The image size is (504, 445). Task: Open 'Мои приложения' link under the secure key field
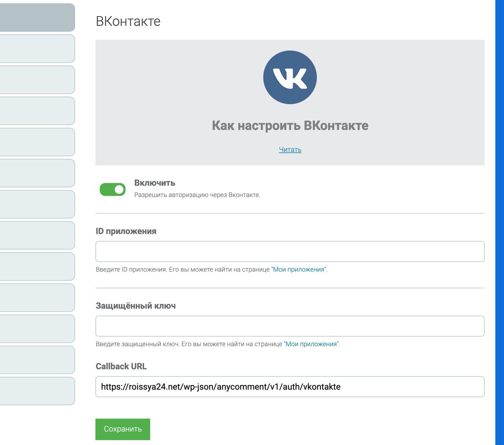(x=311, y=344)
